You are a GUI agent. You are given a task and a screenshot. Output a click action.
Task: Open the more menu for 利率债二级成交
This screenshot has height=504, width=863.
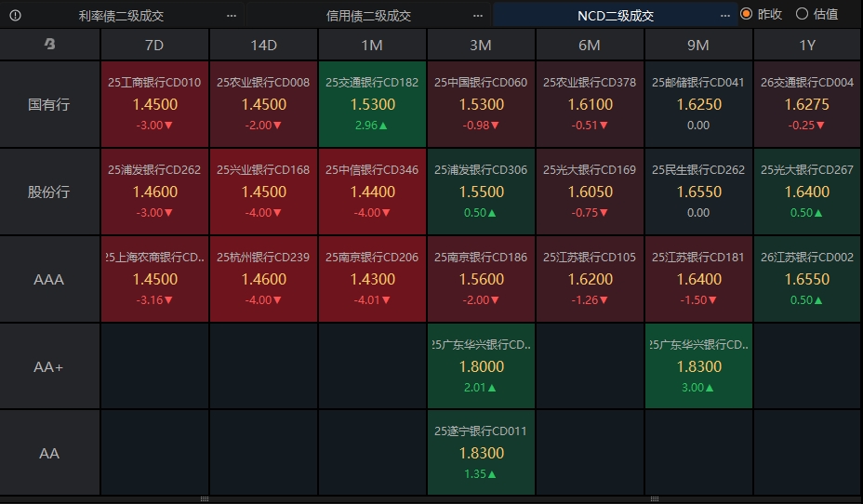click(232, 15)
